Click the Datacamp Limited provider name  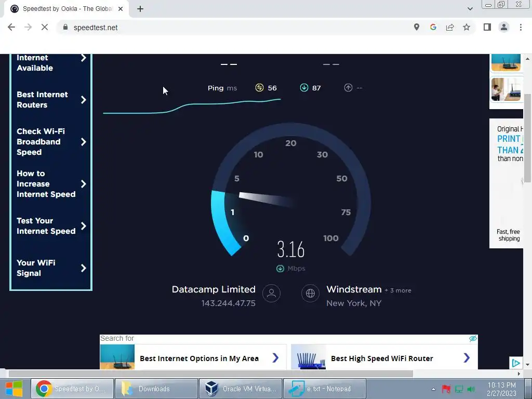(214, 289)
